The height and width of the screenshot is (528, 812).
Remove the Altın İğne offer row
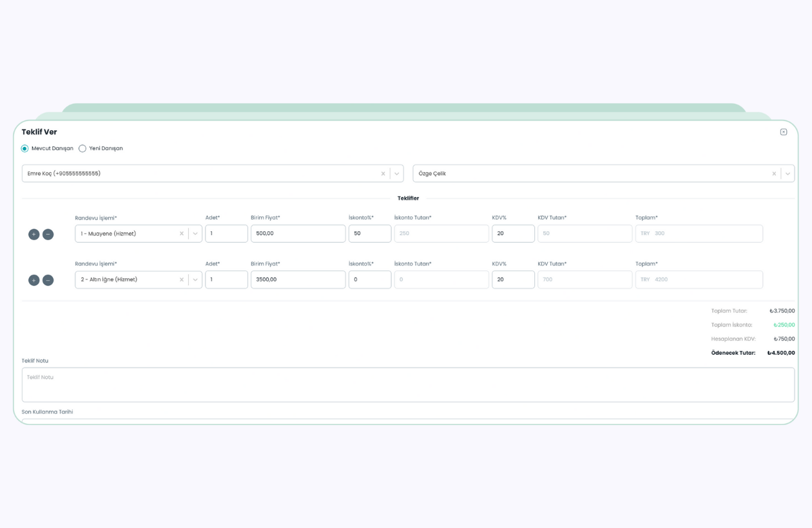click(48, 280)
